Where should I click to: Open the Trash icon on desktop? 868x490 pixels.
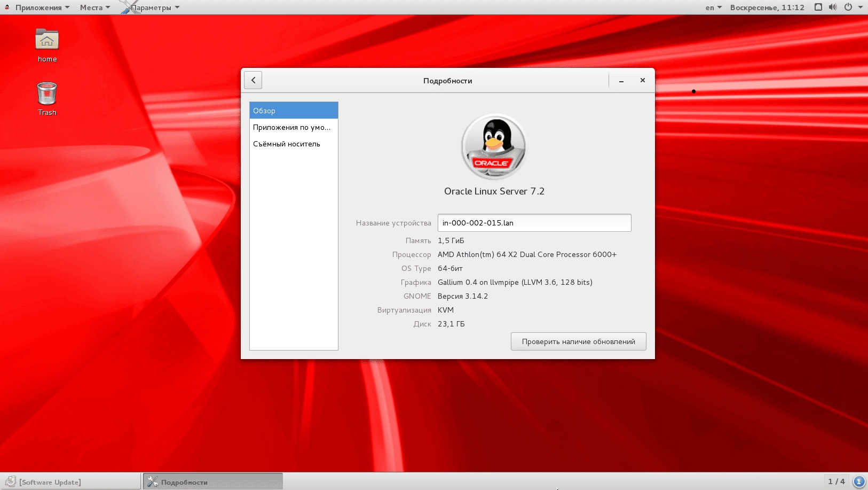click(47, 94)
